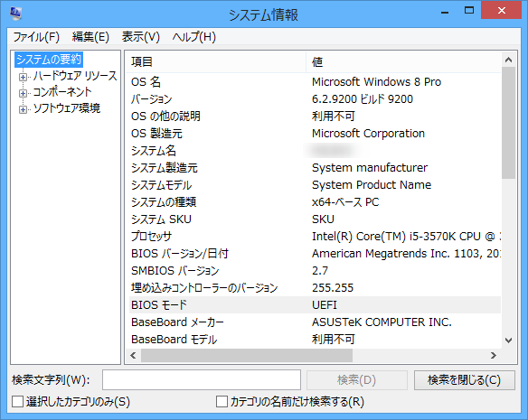Close the システム情報 window
528x420 pixels.
502,10
